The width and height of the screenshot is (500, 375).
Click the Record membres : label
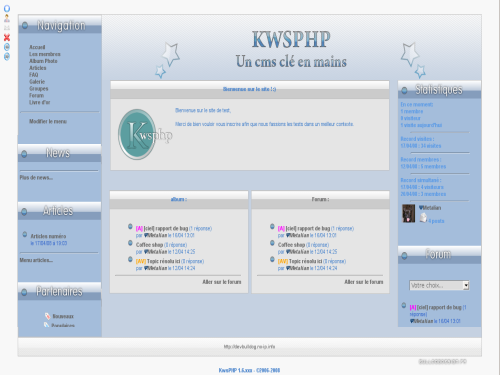[421, 159]
